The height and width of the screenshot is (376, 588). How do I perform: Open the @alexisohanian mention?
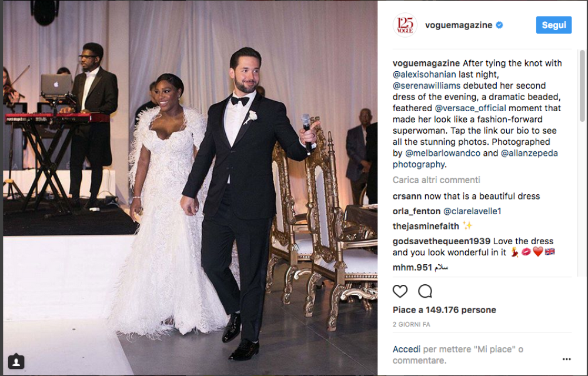tap(424, 74)
